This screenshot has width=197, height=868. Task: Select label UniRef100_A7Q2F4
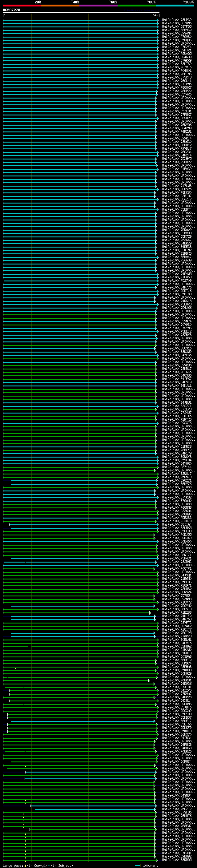[x=176, y=47]
